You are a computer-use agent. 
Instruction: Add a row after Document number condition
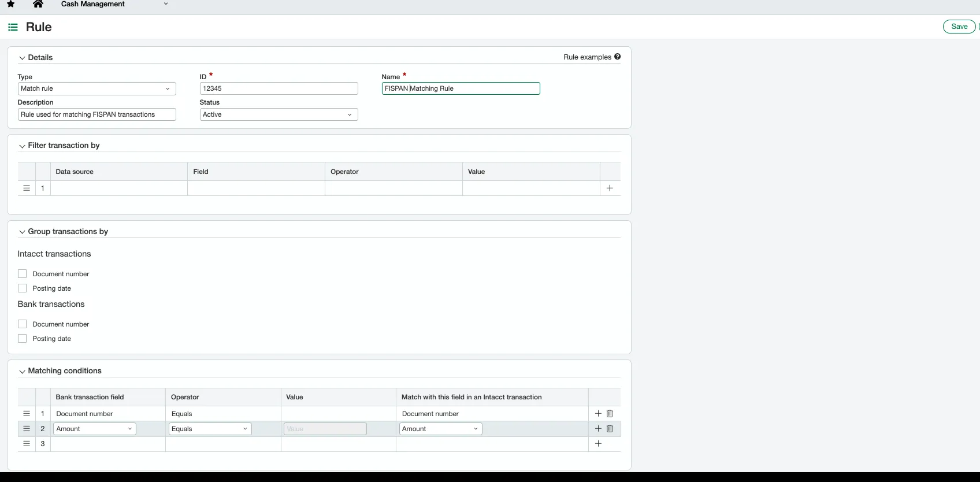click(x=598, y=413)
